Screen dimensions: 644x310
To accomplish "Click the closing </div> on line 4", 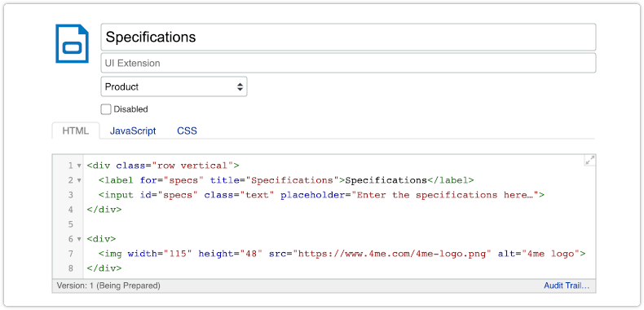I will (104, 210).
